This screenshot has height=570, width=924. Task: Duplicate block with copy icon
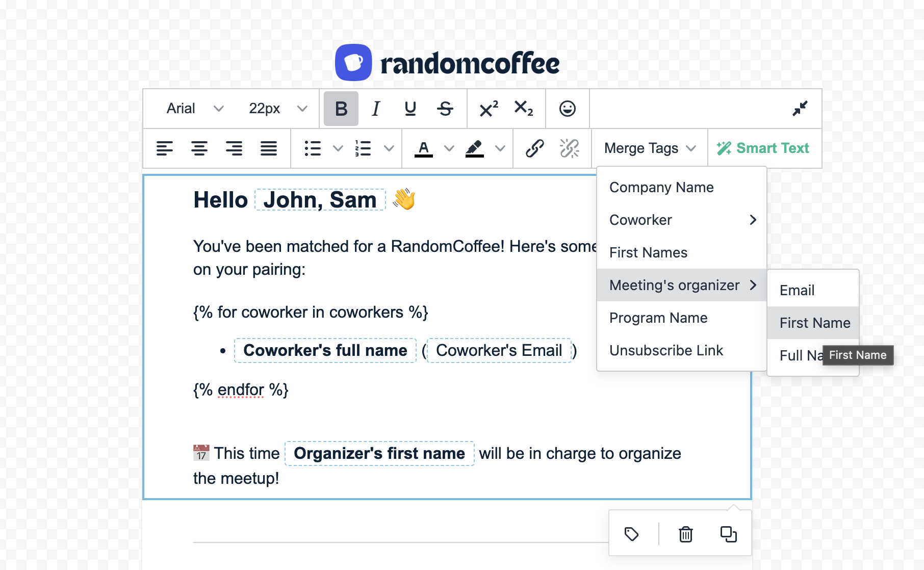pyautogui.click(x=729, y=534)
